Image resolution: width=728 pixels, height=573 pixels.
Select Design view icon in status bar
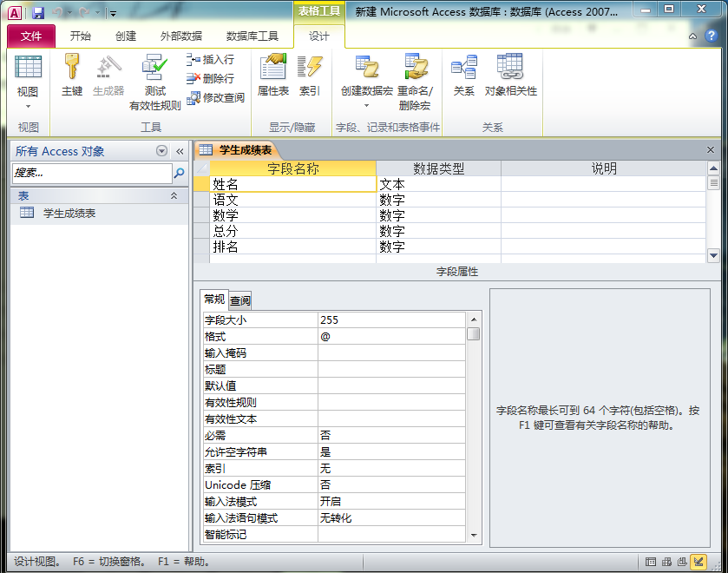698,562
